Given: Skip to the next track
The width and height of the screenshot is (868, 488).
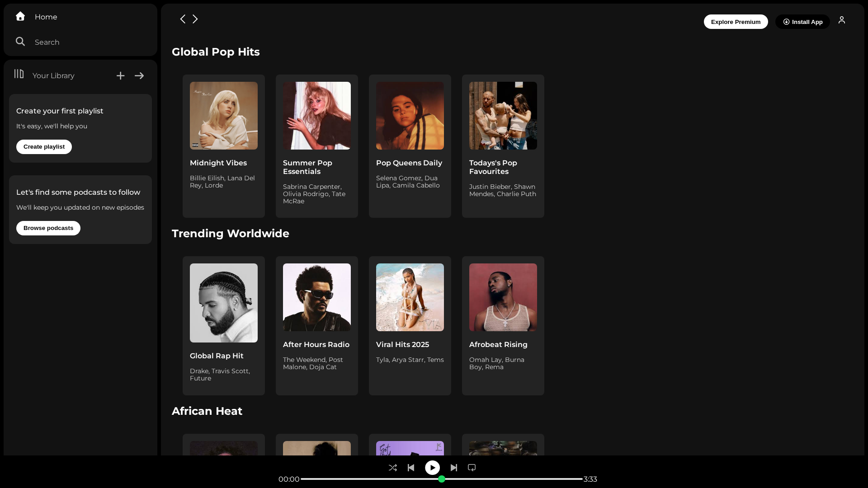Looking at the screenshot, I should (x=454, y=468).
